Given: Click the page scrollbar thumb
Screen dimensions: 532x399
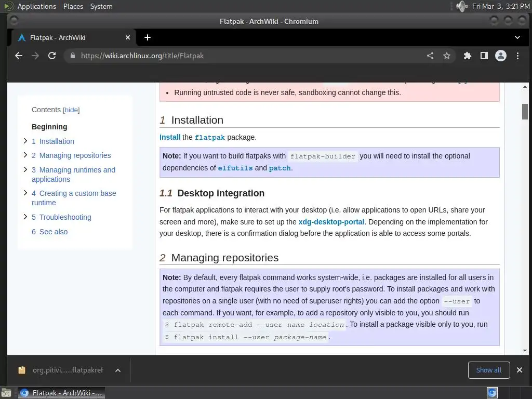Looking at the screenshot, I should 525,112.
